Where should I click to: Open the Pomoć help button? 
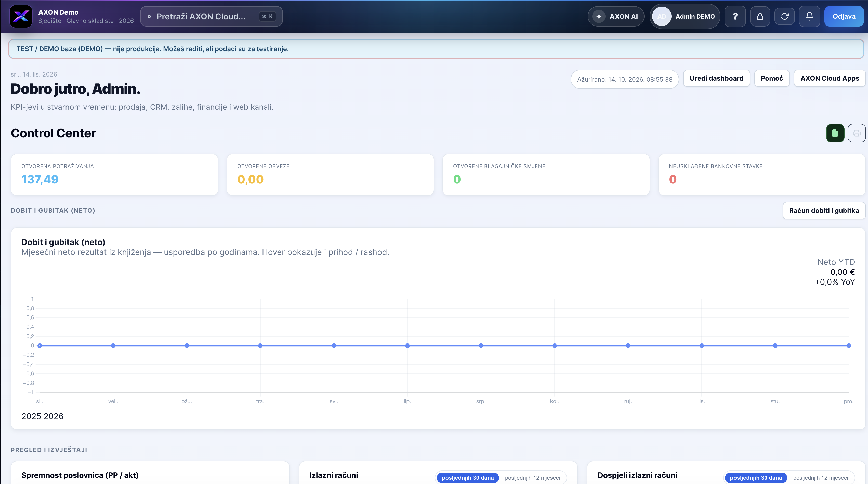tap(772, 78)
